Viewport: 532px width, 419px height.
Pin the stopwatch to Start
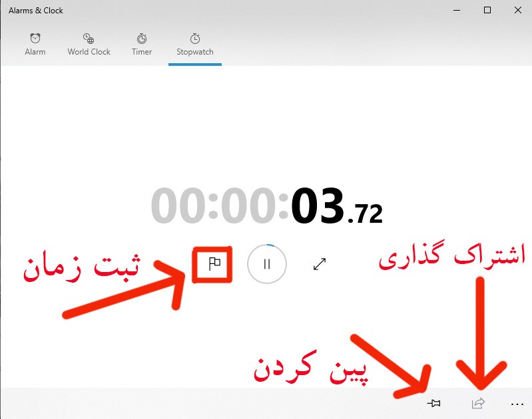click(433, 404)
